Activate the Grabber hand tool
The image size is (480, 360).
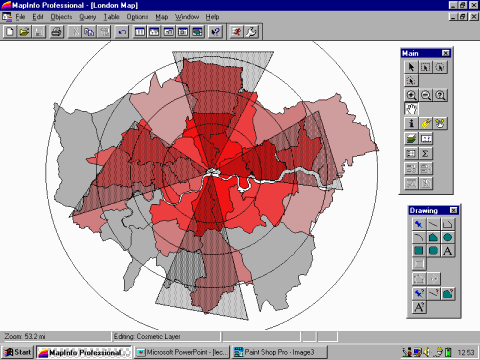pyautogui.click(x=411, y=109)
